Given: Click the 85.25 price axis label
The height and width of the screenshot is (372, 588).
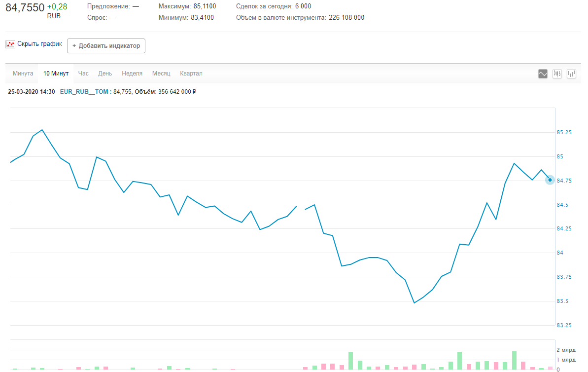Looking at the screenshot, I should 564,133.
